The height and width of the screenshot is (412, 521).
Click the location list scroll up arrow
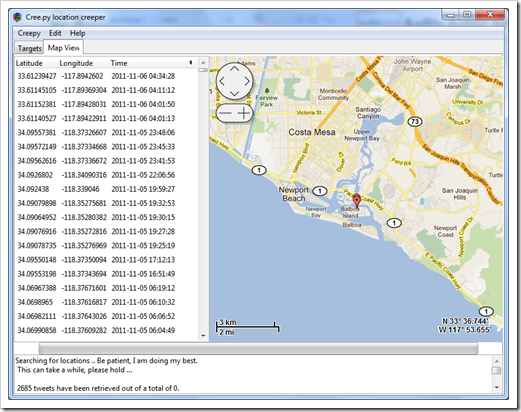click(x=203, y=63)
